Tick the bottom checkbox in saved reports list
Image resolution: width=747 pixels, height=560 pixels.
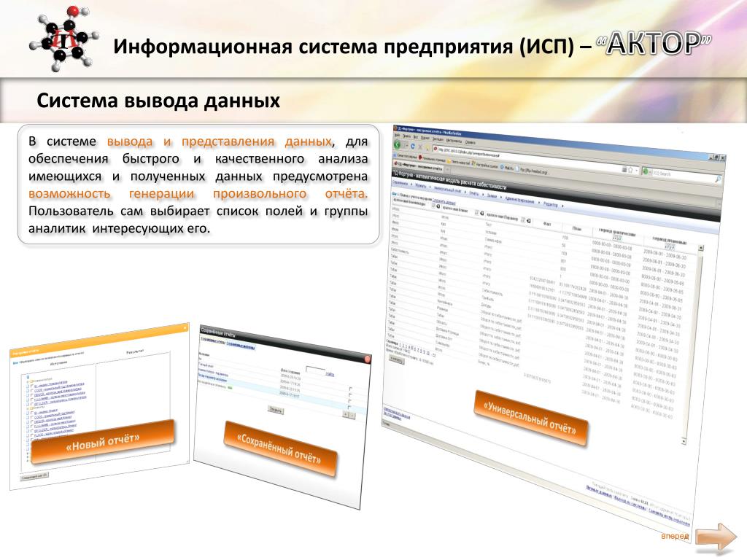pyautogui.click(x=349, y=407)
